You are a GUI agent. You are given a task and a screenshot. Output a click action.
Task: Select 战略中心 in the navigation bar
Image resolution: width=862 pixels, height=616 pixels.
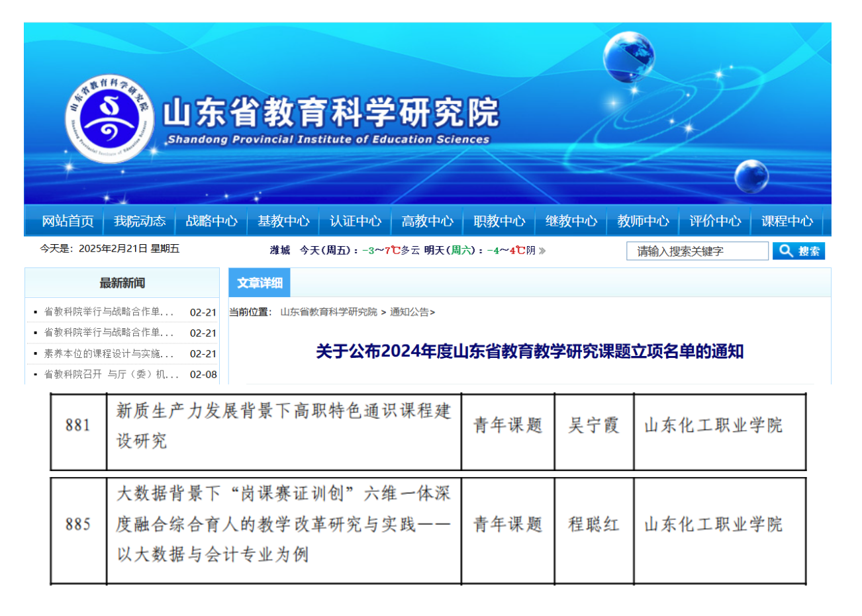pyautogui.click(x=211, y=221)
